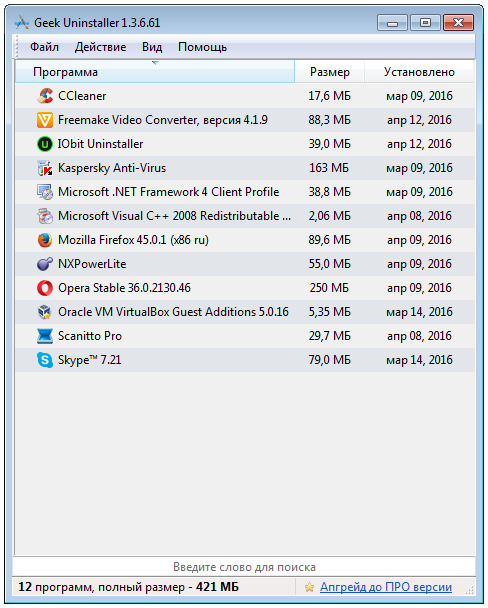The image size is (488, 608).
Task: Click the 39,0 МБ size cell
Action: pyautogui.click(x=329, y=144)
